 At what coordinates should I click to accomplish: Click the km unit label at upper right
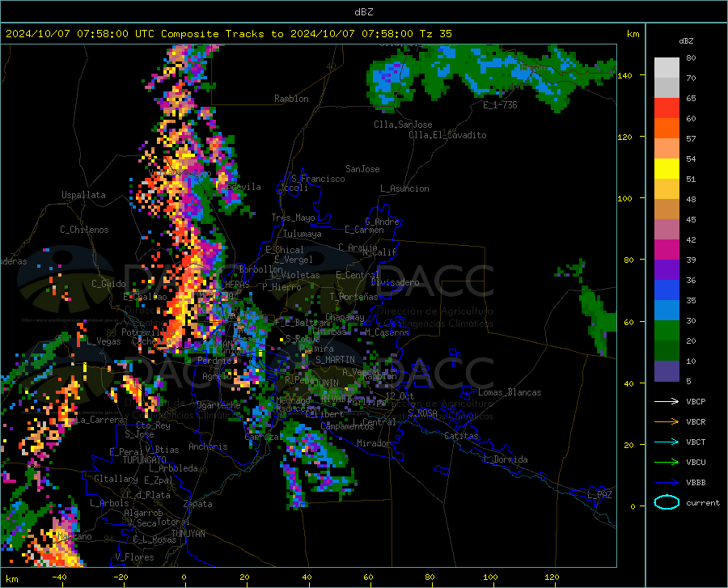tap(633, 34)
